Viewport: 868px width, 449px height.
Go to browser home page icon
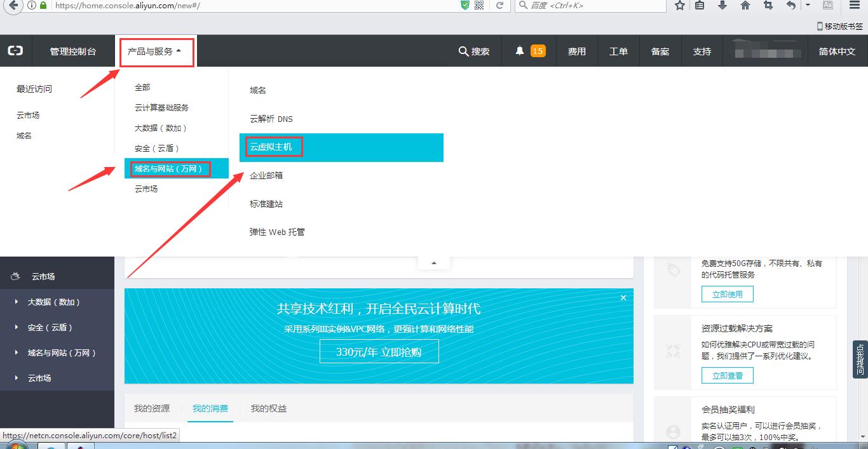click(745, 5)
